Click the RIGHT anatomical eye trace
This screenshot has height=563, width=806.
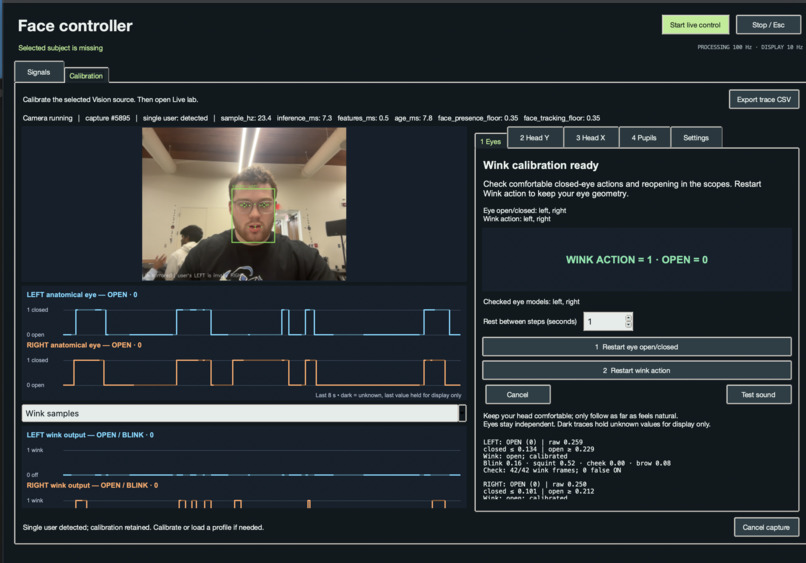click(x=262, y=372)
